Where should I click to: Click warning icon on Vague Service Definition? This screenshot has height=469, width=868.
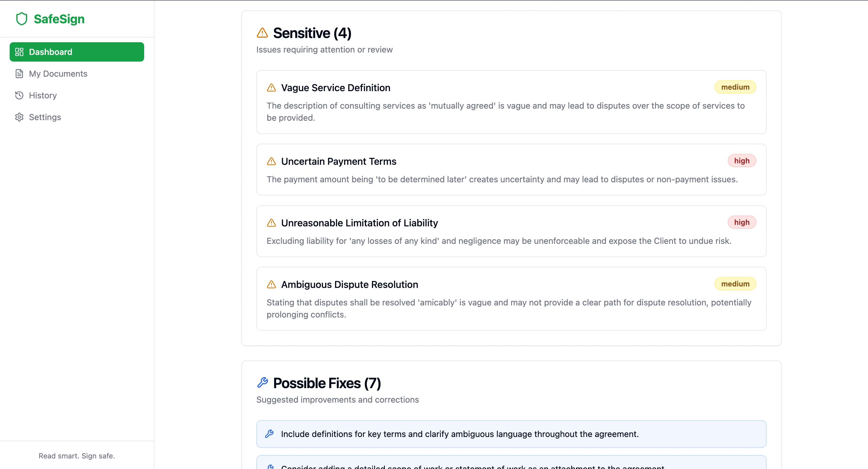click(x=271, y=88)
